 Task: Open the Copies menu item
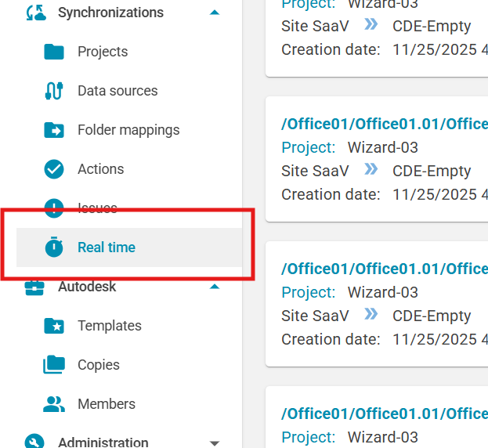(x=99, y=365)
